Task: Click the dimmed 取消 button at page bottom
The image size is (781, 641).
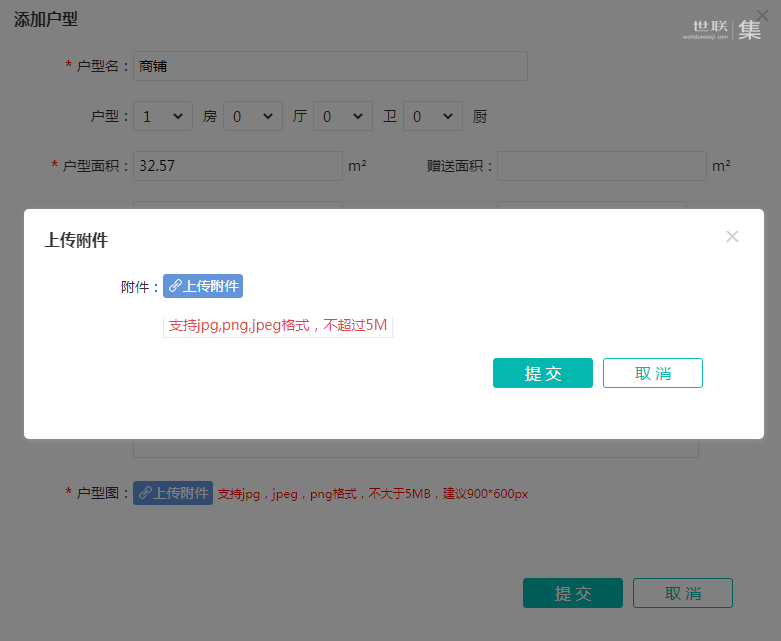Action: tap(683, 593)
